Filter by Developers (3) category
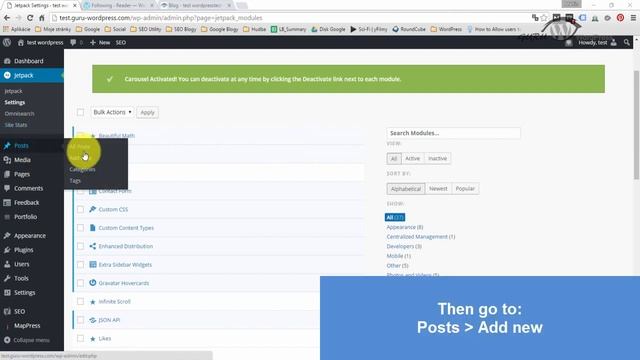Image resolution: width=640 pixels, height=360 pixels. (404, 247)
